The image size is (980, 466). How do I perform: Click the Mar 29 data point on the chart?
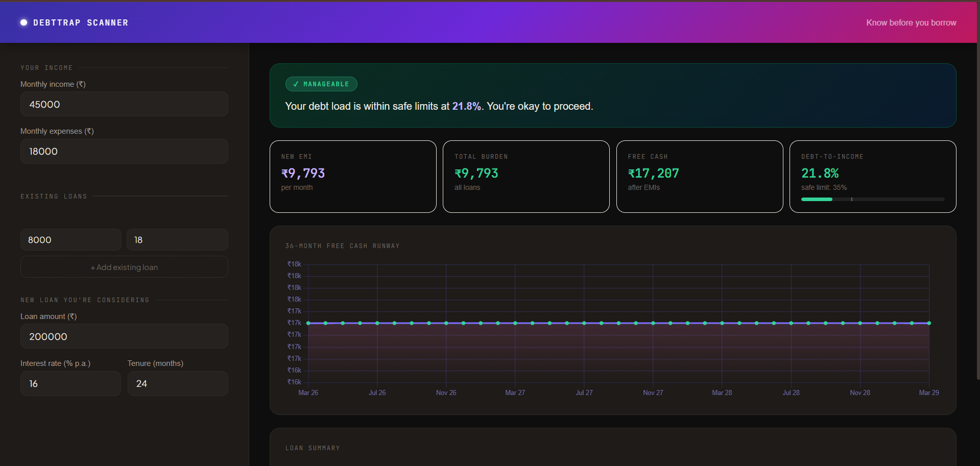coord(929,323)
